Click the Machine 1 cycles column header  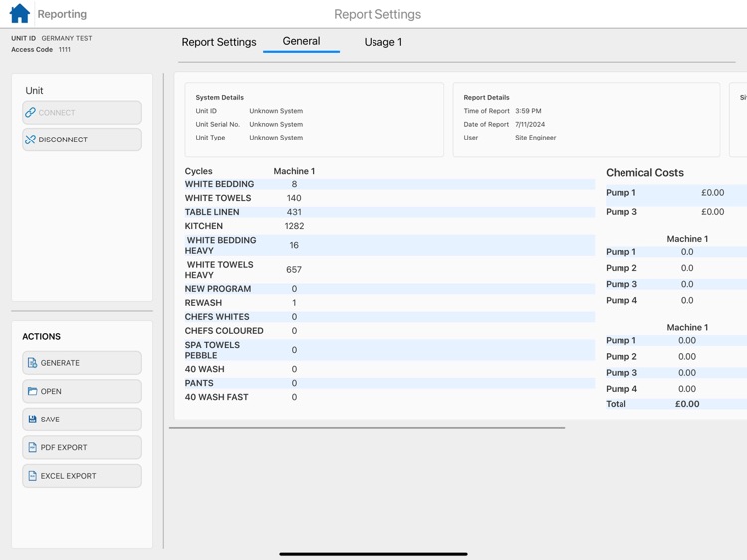(x=294, y=171)
